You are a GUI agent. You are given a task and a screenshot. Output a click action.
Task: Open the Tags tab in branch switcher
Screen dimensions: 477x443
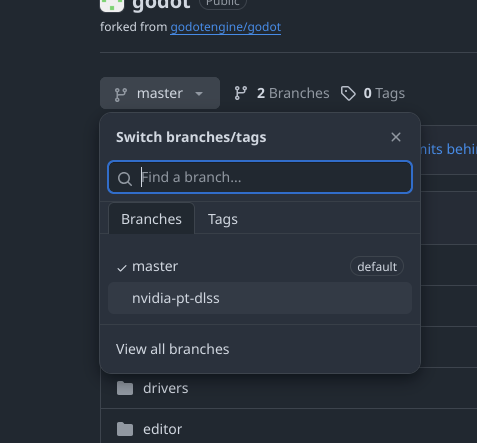click(223, 219)
